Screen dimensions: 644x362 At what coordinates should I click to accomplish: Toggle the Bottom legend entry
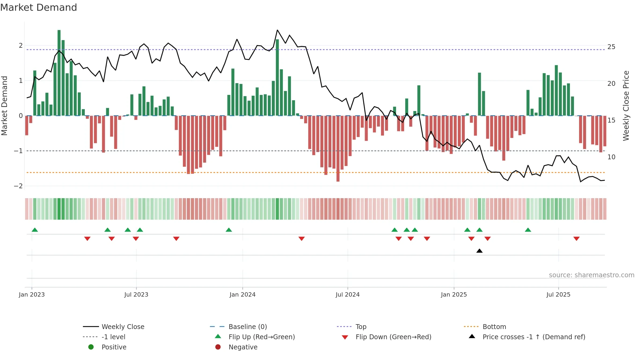494,327
